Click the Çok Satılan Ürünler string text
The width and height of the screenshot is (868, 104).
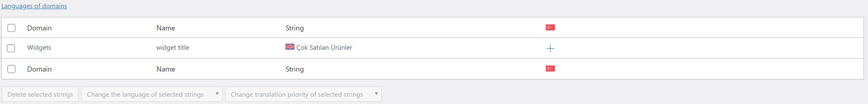click(x=324, y=48)
